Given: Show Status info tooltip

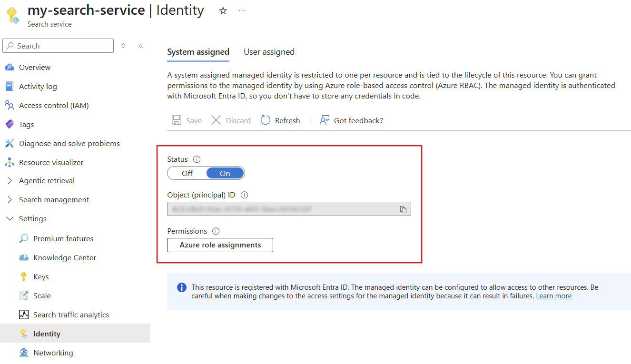Looking at the screenshot, I should point(197,159).
